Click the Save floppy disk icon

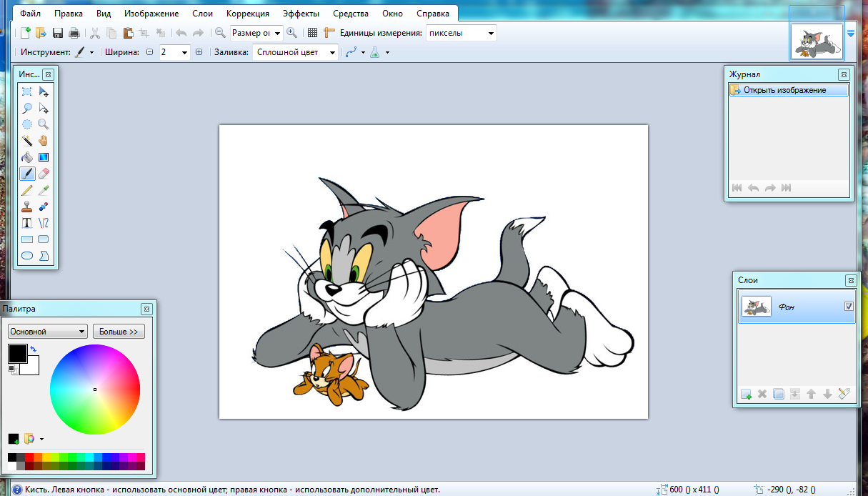click(58, 33)
